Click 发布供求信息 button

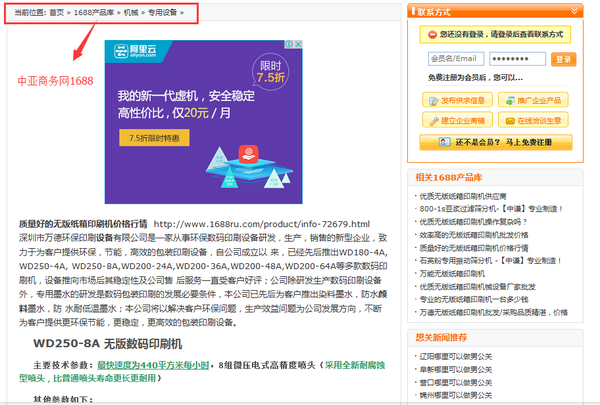[457, 100]
